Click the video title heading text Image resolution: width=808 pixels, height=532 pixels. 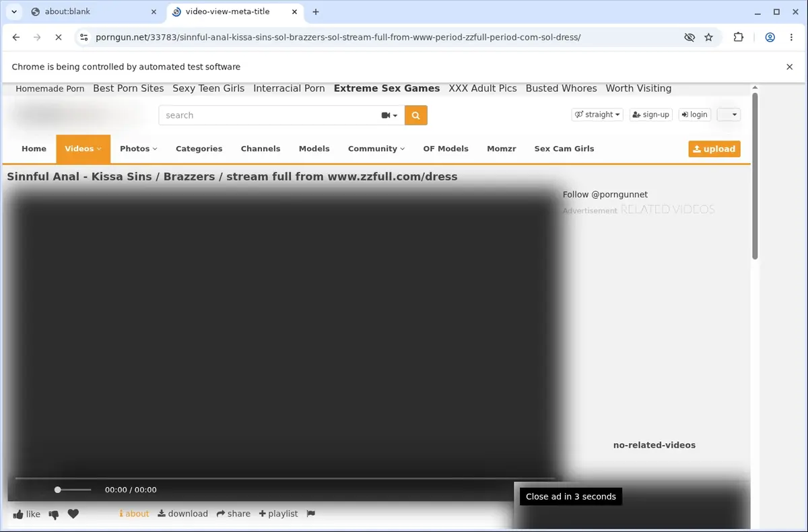(232, 176)
